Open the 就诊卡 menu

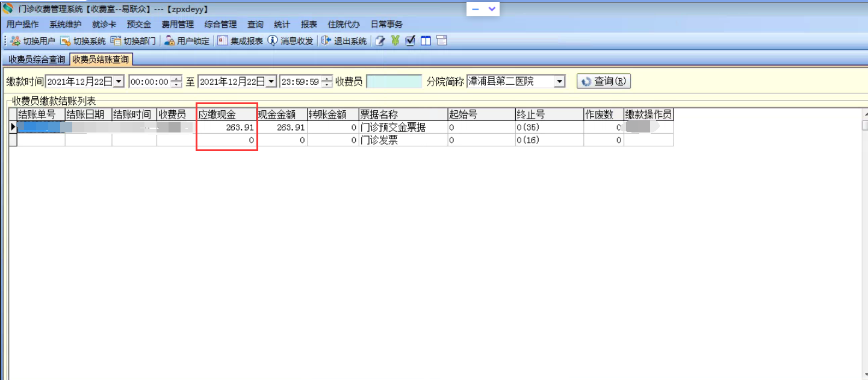104,25
